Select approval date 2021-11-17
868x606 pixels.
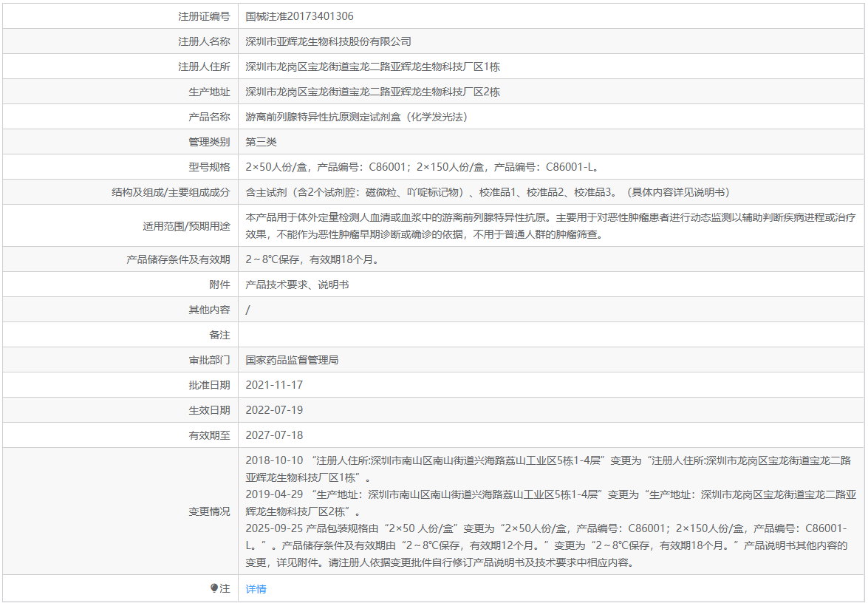274,385
